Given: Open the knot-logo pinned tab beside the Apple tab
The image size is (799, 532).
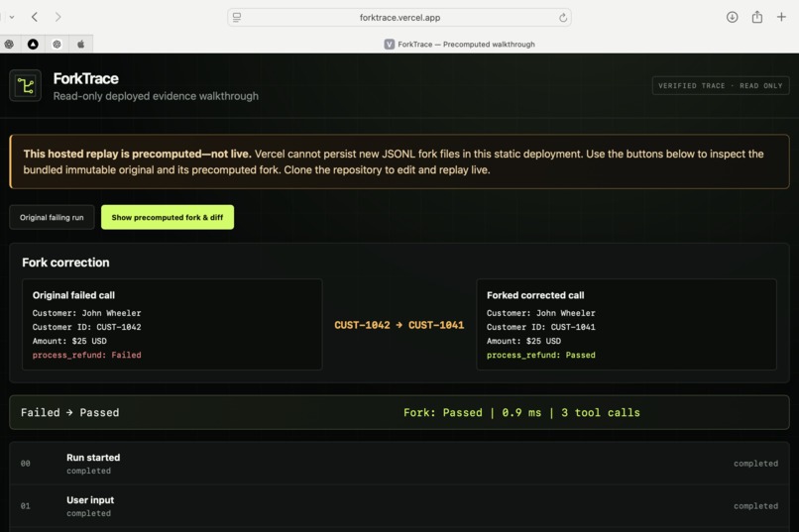Looking at the screenshot, I should [57, 45].
